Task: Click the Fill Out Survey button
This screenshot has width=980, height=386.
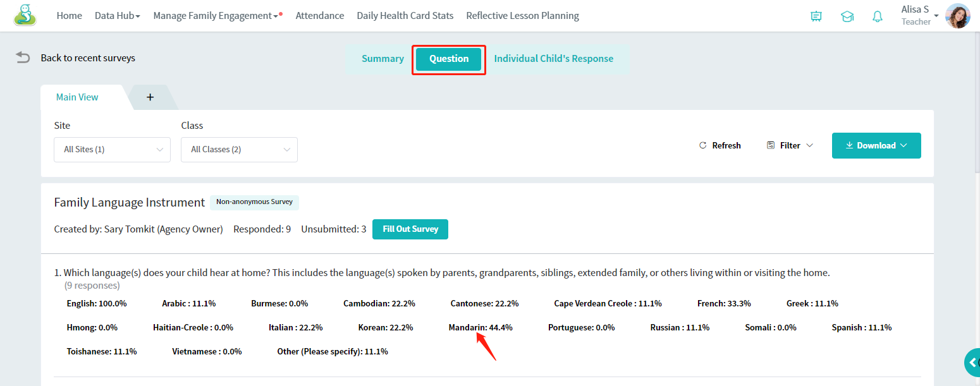Action: tap(410, 229)
